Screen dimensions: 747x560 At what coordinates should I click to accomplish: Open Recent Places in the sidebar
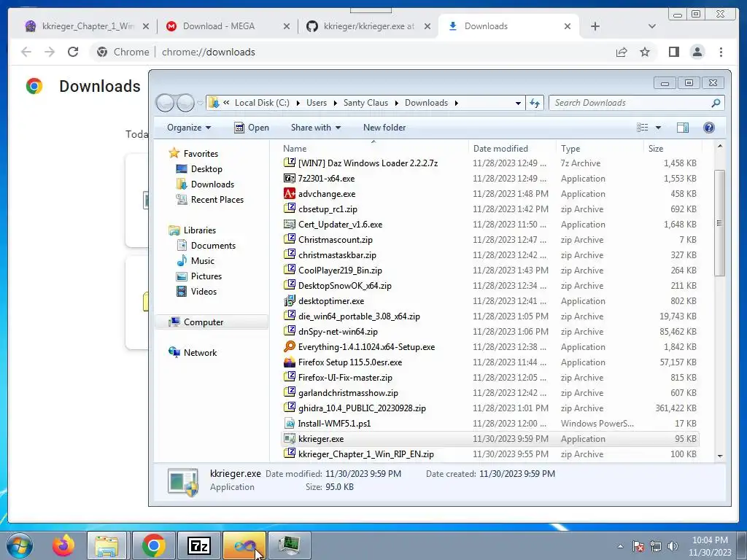pyautogui.click(x=217, y=200)
